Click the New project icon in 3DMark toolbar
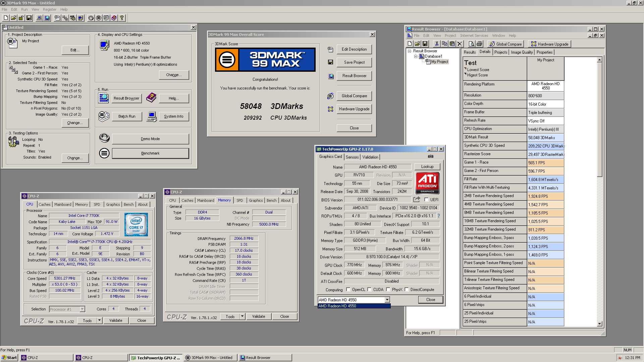This screenshot has width=644, height=362. click(6, 18)
